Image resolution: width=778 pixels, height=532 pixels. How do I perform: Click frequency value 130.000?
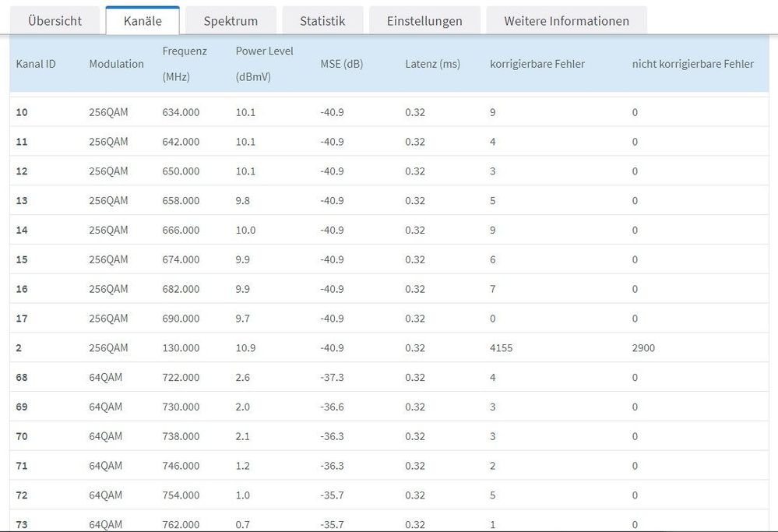point(181,348)
